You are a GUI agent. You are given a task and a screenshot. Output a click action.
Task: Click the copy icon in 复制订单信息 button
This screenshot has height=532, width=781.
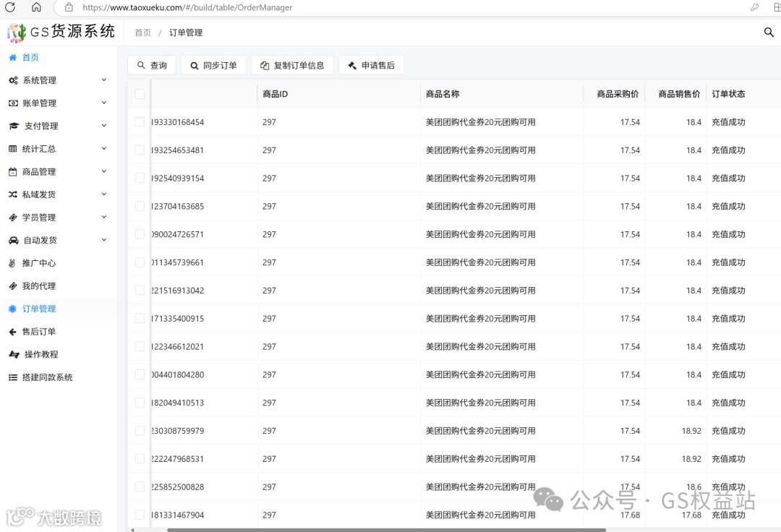pos(265,65)
